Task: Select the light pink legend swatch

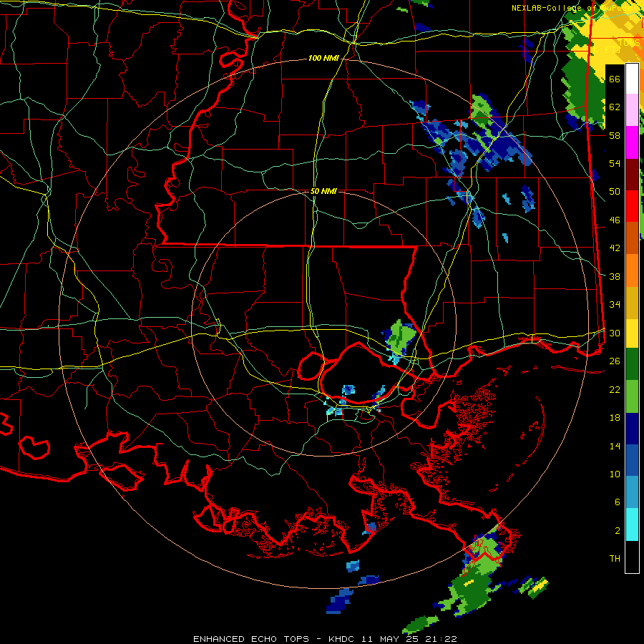Action: (632, 110)
